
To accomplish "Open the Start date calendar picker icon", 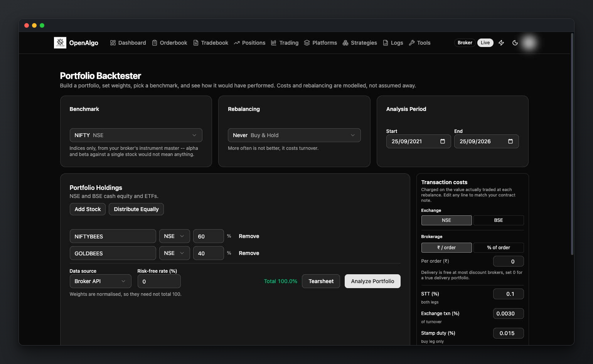I will pyautogui.click(x=443, y=141).
